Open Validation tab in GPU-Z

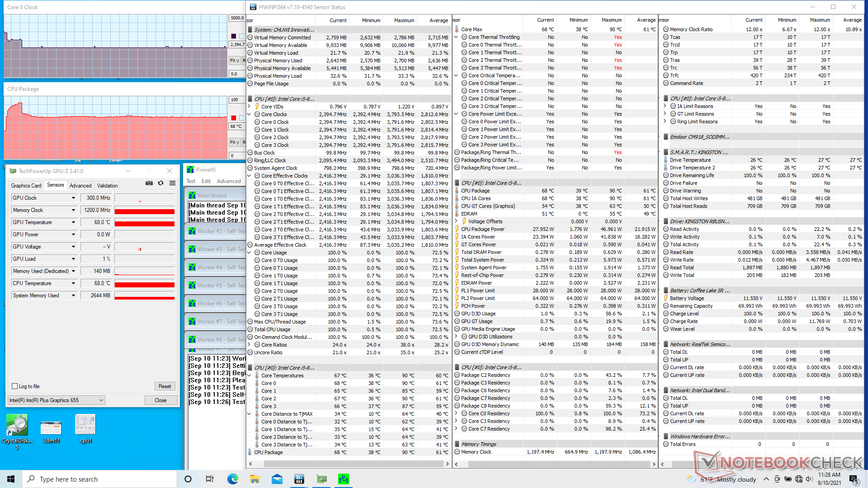[x=107, y=186]
